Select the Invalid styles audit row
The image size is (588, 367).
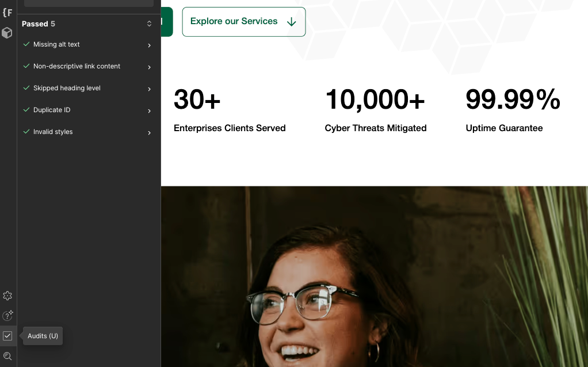tap(89, 132)
